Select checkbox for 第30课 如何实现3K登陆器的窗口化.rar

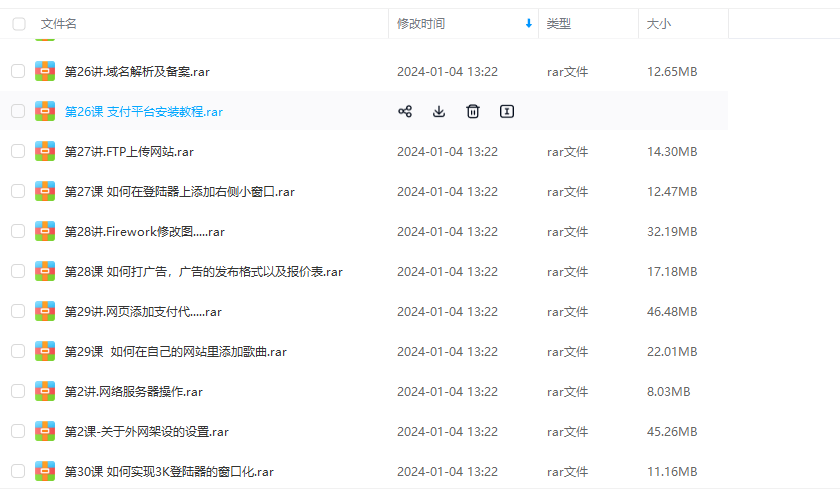[18, 471]
